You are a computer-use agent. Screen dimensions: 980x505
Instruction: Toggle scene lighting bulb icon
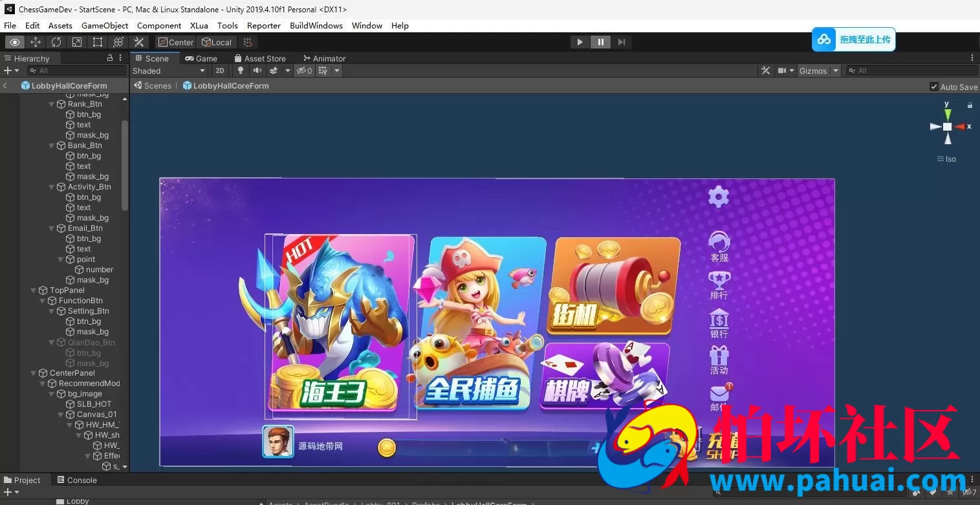[x=241, y=70]
